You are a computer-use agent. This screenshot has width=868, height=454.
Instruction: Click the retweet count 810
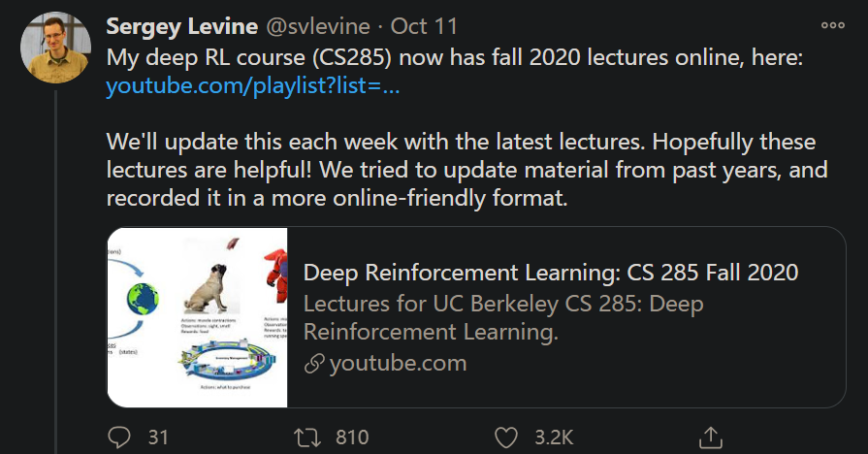coord(352,438)
